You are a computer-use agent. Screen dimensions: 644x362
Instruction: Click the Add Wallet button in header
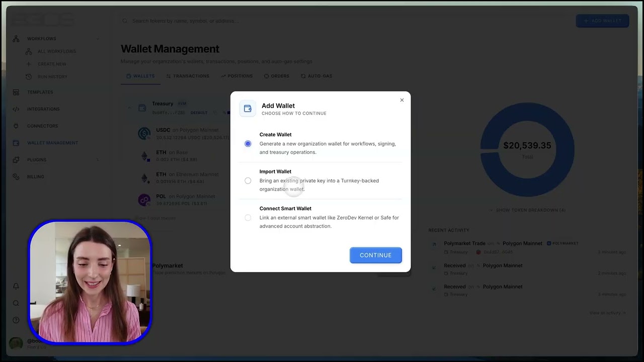(x=603, y=21)
